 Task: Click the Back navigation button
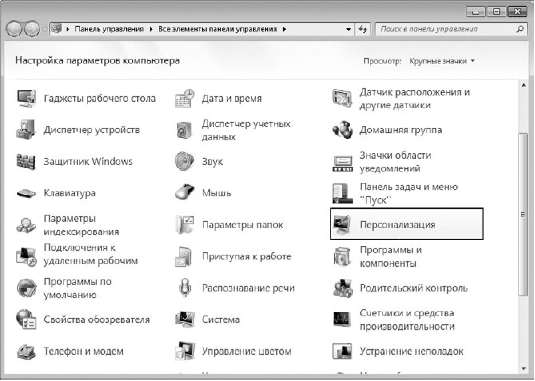pyautogui.click(x=15, y=29)
